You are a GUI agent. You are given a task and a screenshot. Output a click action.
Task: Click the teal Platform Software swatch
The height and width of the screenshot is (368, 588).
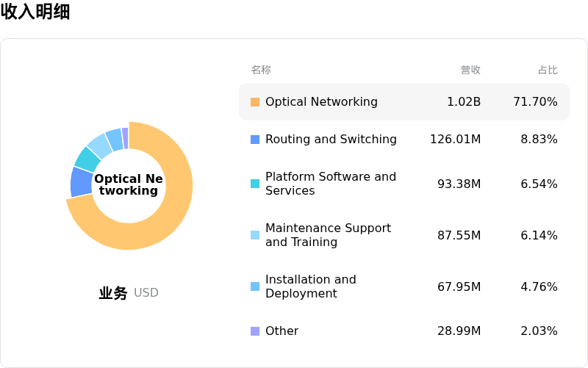tap(255, 184)
